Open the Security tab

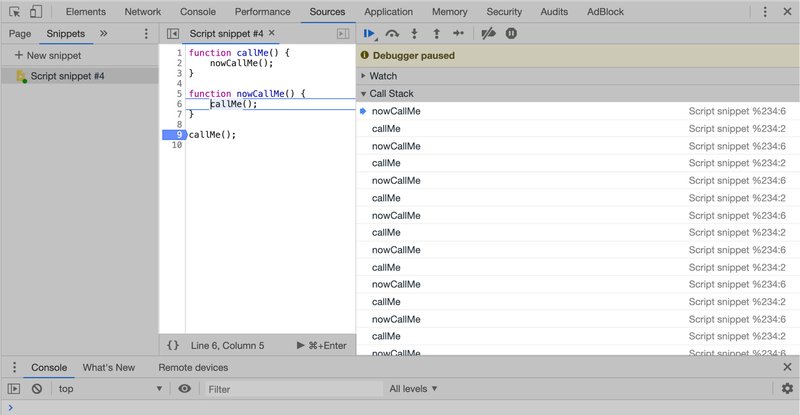pyautogui.click(x=504, y=11)
